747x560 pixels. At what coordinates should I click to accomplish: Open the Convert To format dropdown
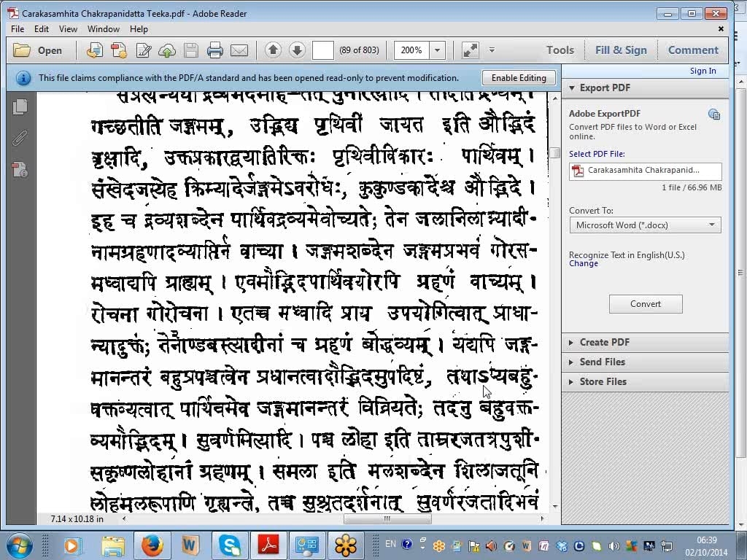coord(645,225)
